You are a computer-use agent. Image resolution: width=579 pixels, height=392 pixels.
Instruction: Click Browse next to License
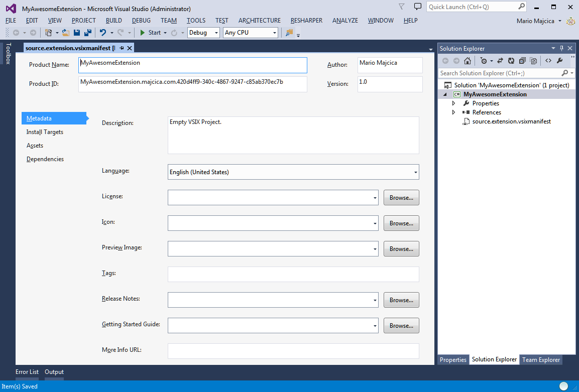[401, 198]
